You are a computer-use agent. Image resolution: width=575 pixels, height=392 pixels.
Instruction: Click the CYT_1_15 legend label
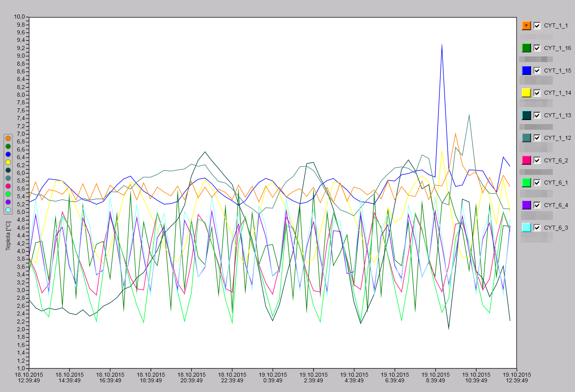point(557,71)
